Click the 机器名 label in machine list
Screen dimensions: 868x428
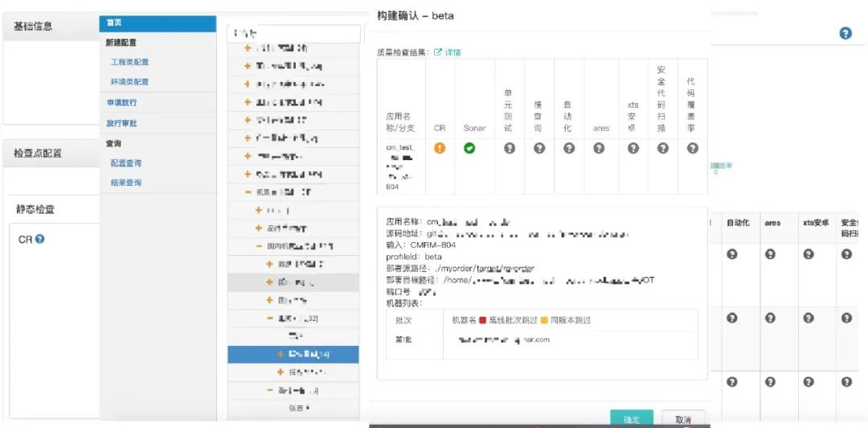pyautogui.click(x=465, y=320)
